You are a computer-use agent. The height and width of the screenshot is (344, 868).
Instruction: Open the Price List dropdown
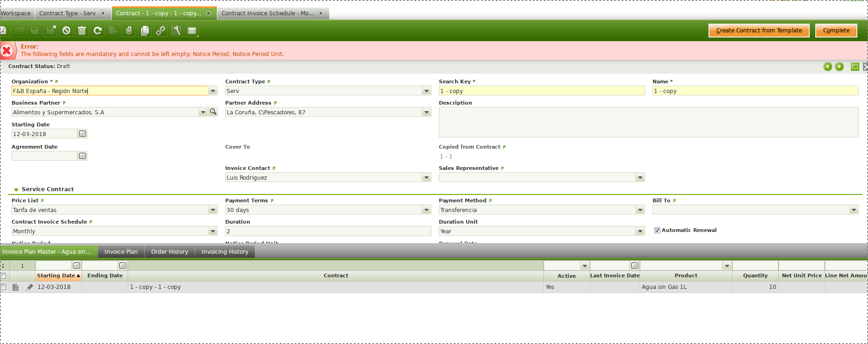(x=213, y=210)
